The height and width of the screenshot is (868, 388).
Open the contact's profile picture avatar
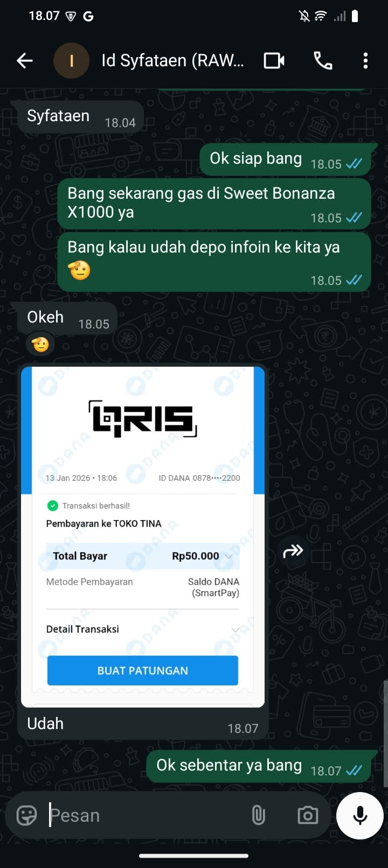click(x=71, y=61)
